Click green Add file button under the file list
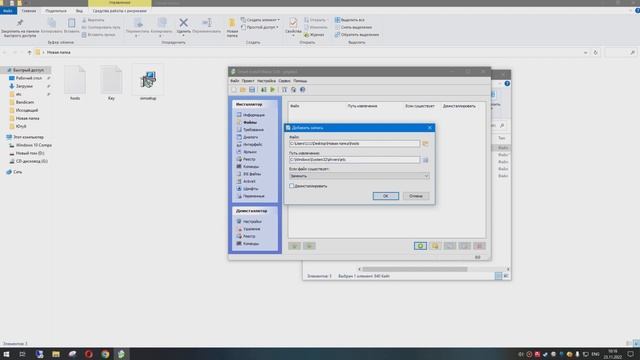The height and width of the screenshot is (360, 640). pyautogui.click(x=420, y=246)
